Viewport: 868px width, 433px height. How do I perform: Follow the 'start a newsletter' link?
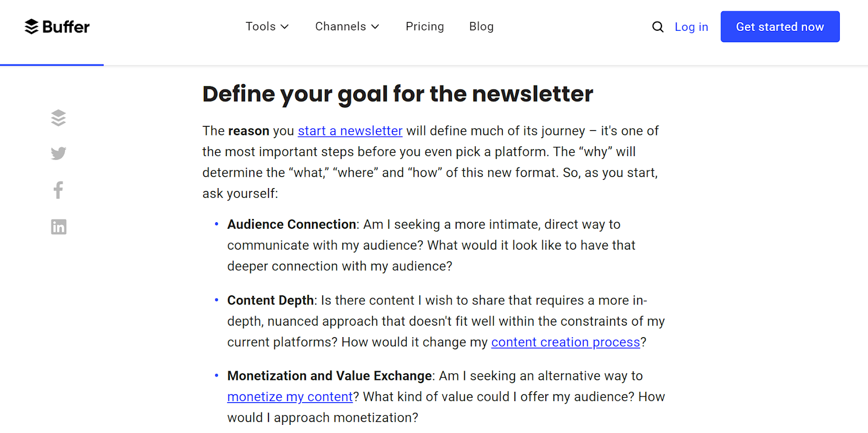pyautogui.click(x=350, y=131)
